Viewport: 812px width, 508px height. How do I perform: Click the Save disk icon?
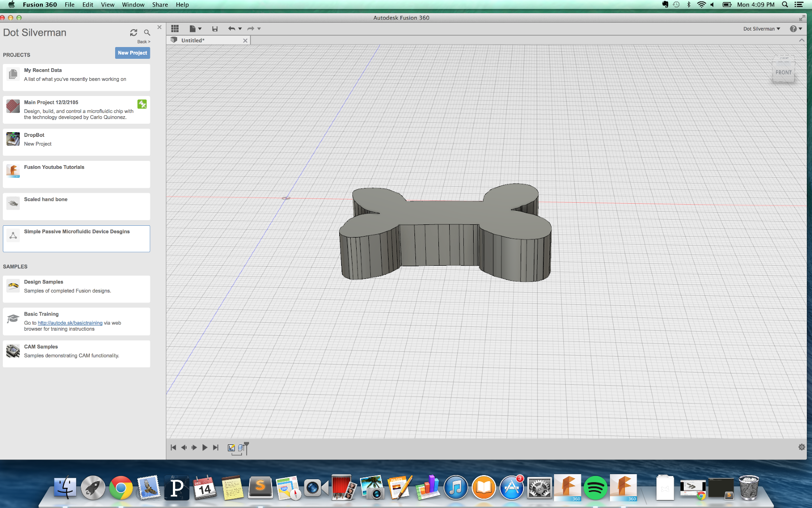(215, 29)
